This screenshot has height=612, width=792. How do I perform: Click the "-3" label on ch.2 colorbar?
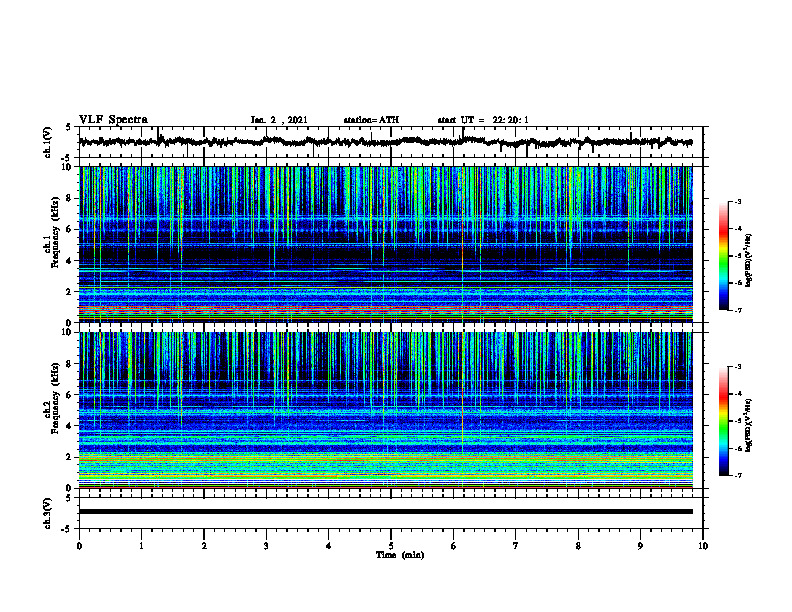pos(737,367)
